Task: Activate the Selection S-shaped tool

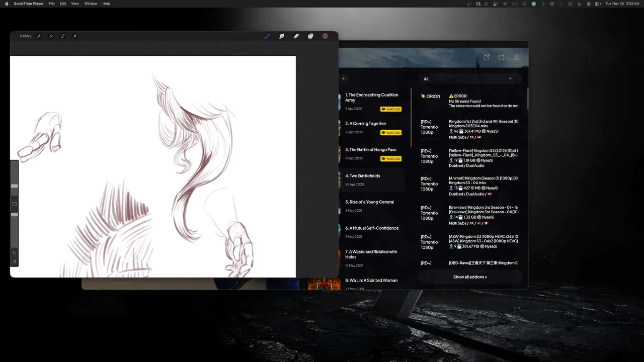Action: pos(63,36)
